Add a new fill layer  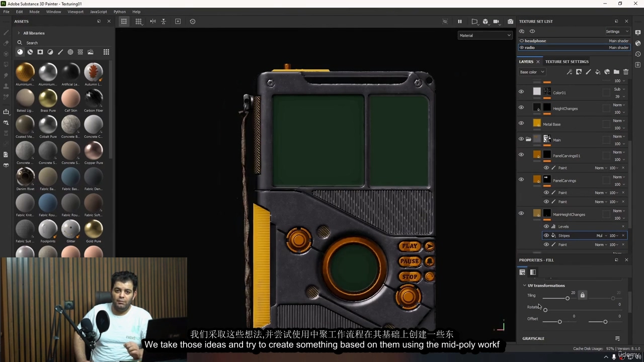[598, 72]
